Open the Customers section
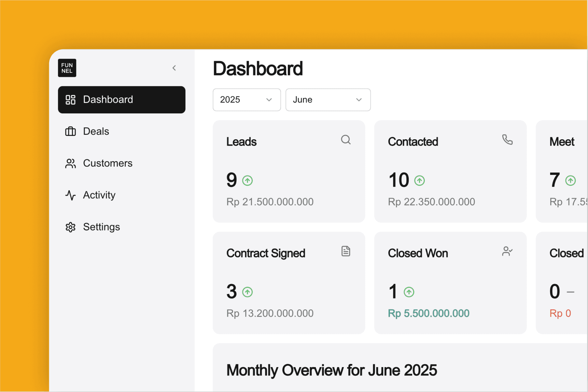Viewport: 588px width, 392px height. pos(108,163)
